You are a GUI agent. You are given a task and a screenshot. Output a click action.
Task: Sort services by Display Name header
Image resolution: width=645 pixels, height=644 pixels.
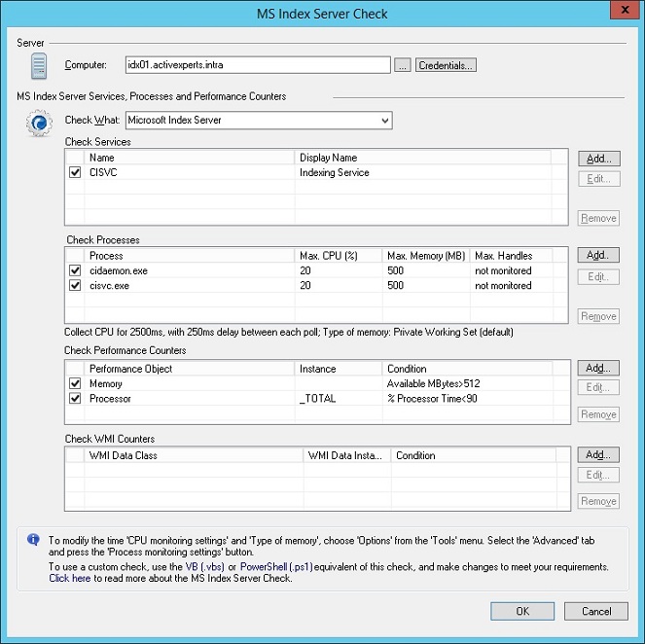click(423, 158)
